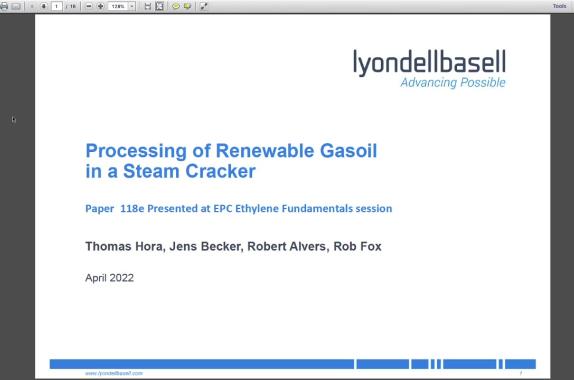Screen dimensions: 574x380
Task: Click www.lyondellbasell.com link in footer
Action: click(x=114, y=373)
